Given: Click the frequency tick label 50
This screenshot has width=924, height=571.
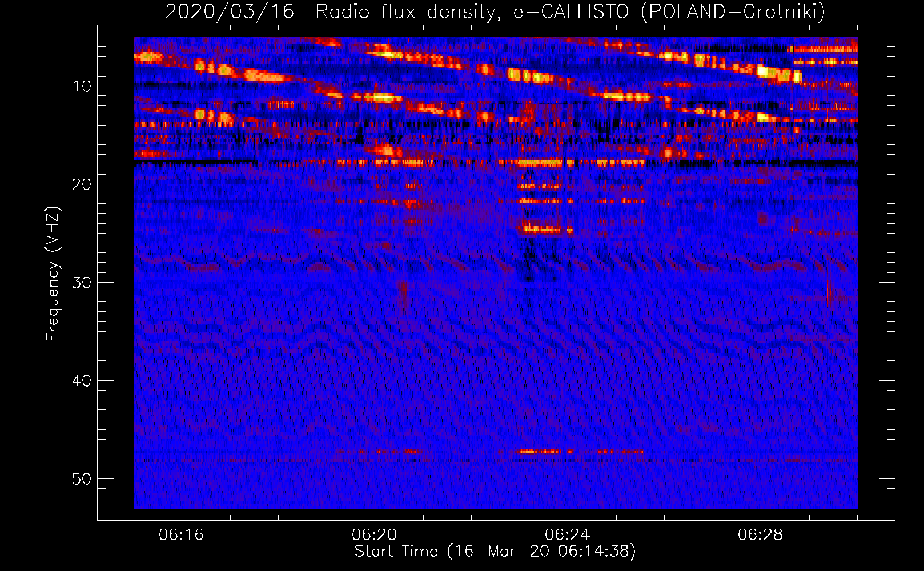Looking at the screenshot, I should coord(82,479).
